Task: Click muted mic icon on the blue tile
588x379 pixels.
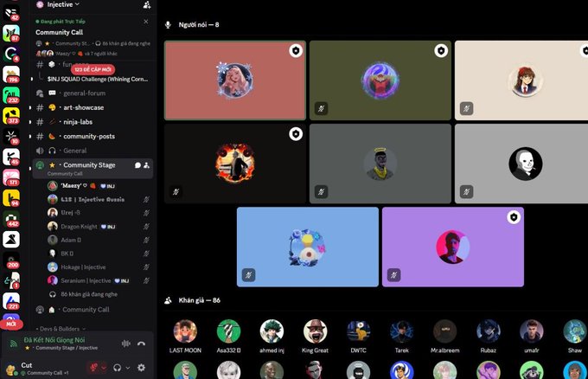Action: coord(249,275)
